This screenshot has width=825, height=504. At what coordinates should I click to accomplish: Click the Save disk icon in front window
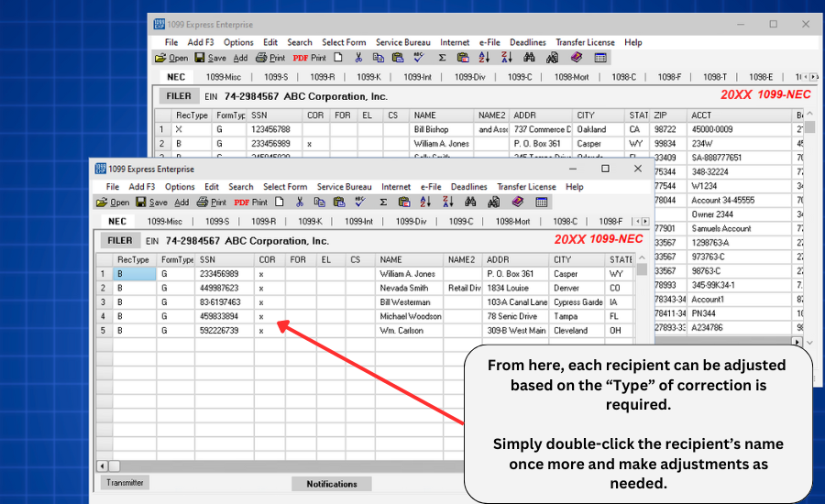142,203
